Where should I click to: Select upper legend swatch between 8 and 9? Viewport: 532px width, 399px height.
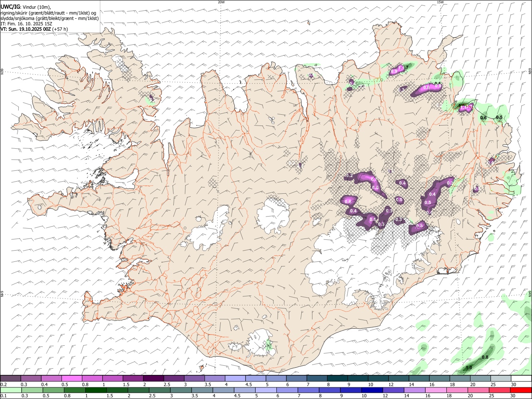click(337, 378)
